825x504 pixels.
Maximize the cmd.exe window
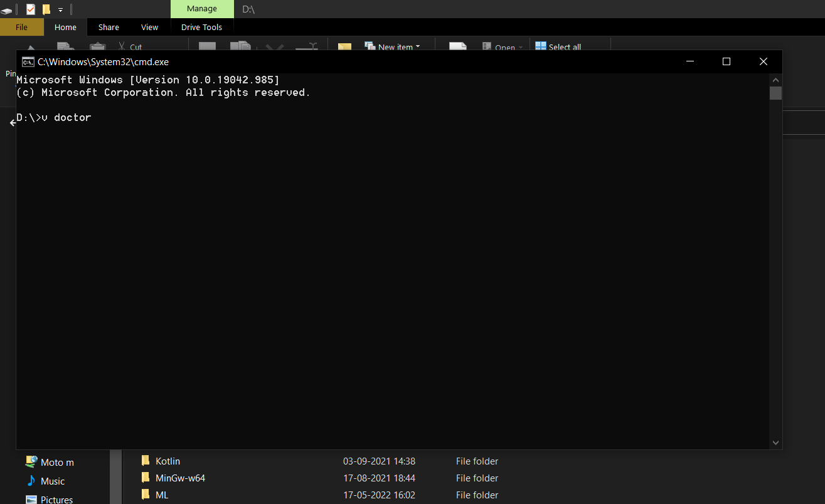pos(727,61)
